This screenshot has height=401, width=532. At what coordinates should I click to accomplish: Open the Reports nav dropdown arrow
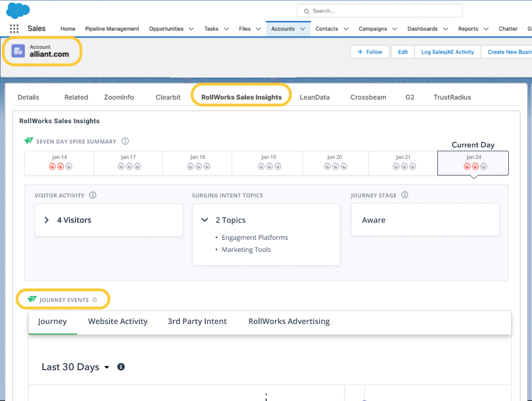point(486,29)
